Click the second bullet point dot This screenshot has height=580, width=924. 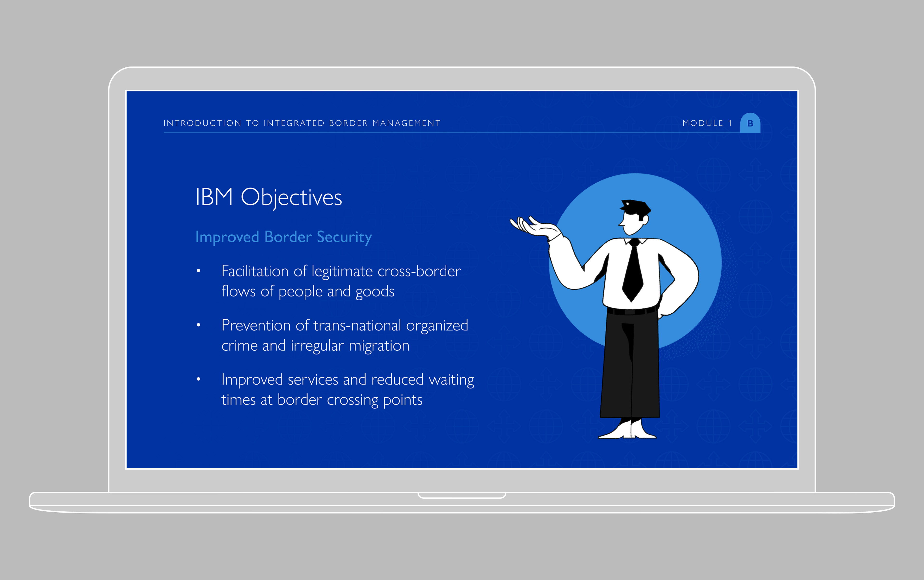pos(198,325)
